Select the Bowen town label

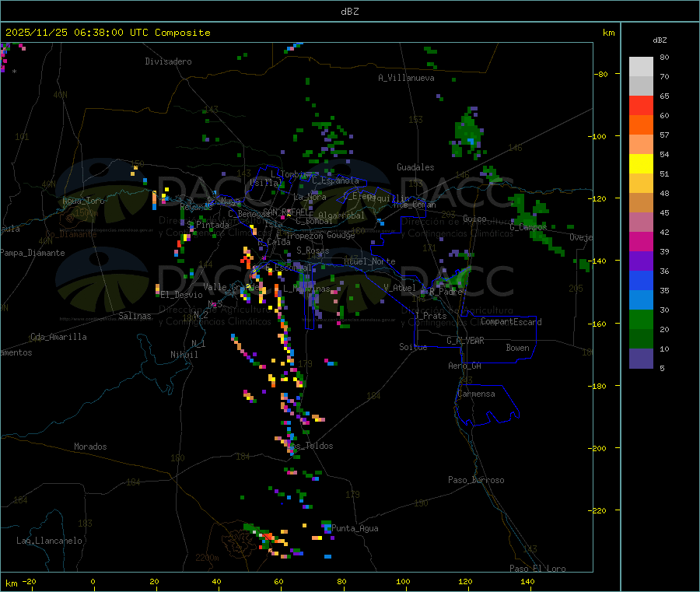click(517, 348)
